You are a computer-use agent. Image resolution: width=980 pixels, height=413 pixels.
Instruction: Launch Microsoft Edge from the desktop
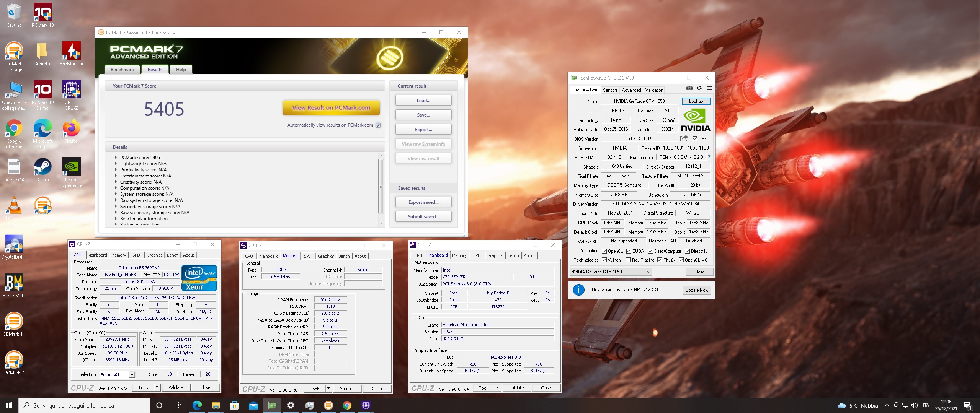coord(42,134)
